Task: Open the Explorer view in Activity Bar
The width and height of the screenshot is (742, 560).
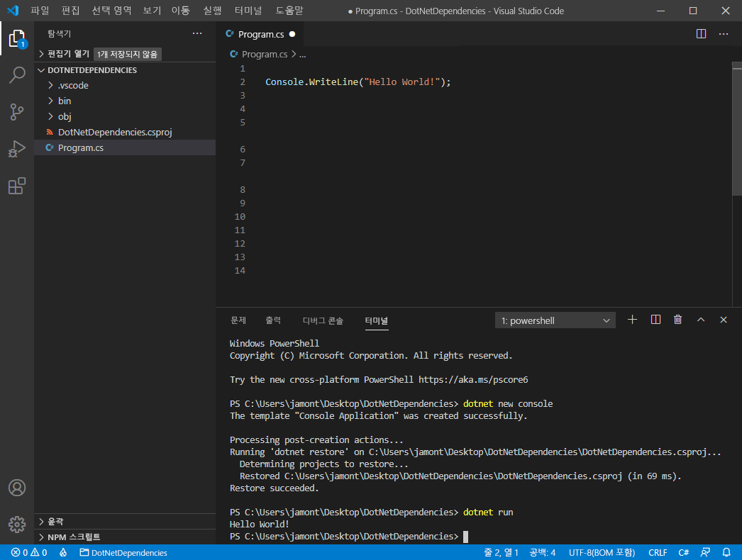Action: [17, 38]
